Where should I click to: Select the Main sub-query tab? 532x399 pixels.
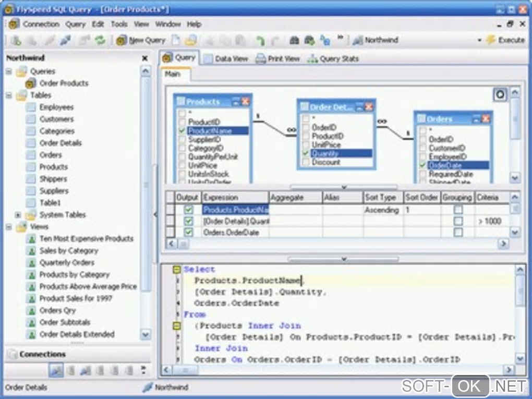pos(175,74)
